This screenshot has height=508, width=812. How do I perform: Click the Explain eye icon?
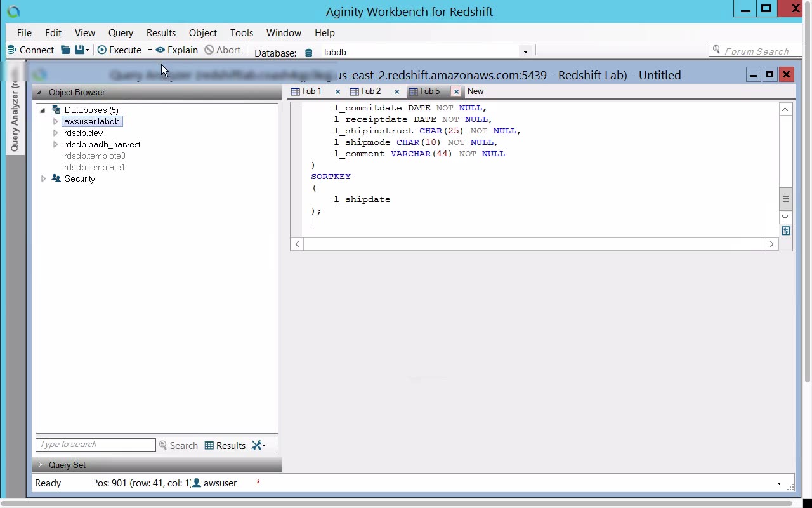[x=160, y=50]
